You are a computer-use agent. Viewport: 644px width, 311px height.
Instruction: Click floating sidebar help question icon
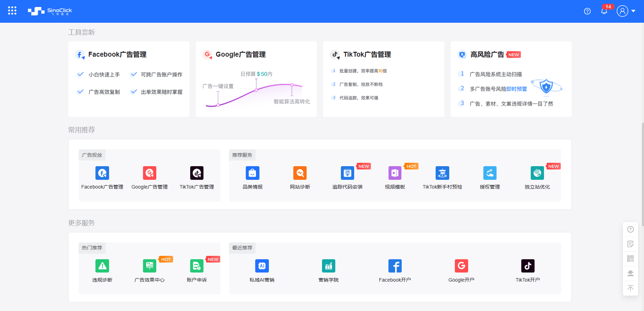click(x=630, y=229)
